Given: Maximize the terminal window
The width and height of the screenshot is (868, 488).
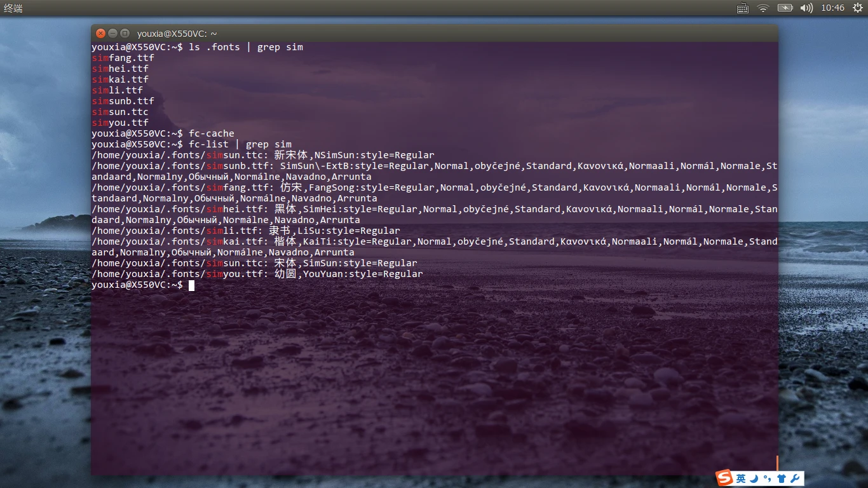Looking at the screenshot, I should (x=125, y=34).
